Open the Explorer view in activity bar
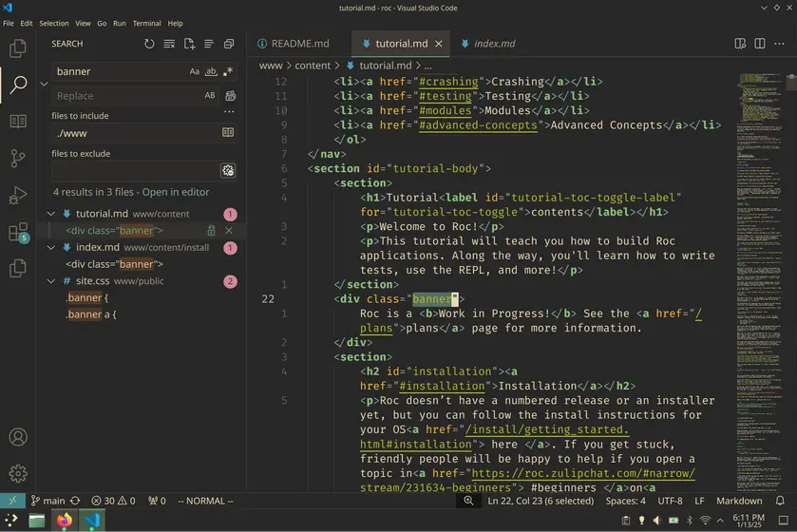 (x=18, y=48)
